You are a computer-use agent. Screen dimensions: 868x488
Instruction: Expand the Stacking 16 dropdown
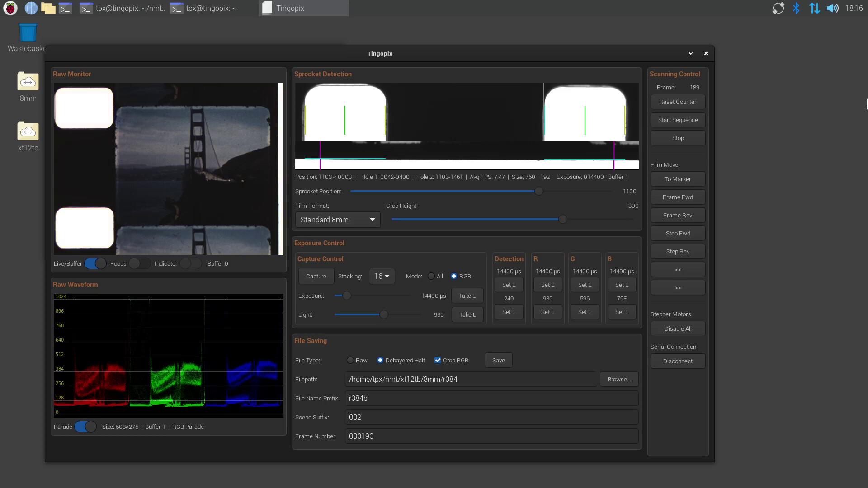click(x=382, y=276)
